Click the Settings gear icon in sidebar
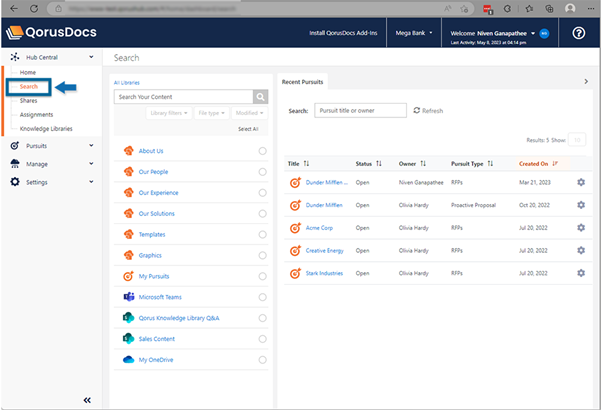Screen dimensions: 602x410 pyautogui.click(x=15, y=182)
